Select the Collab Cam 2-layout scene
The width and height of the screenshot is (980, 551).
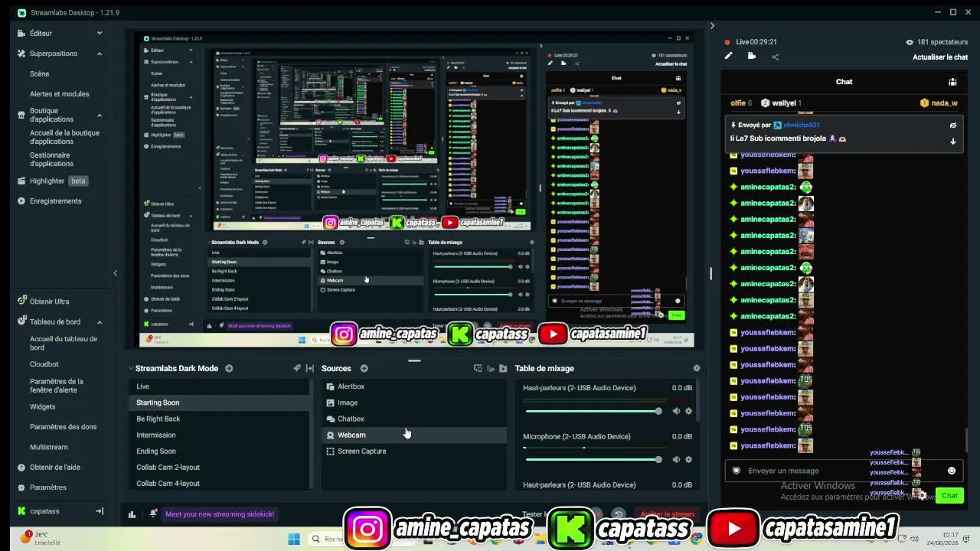click(x=219, y=468)
